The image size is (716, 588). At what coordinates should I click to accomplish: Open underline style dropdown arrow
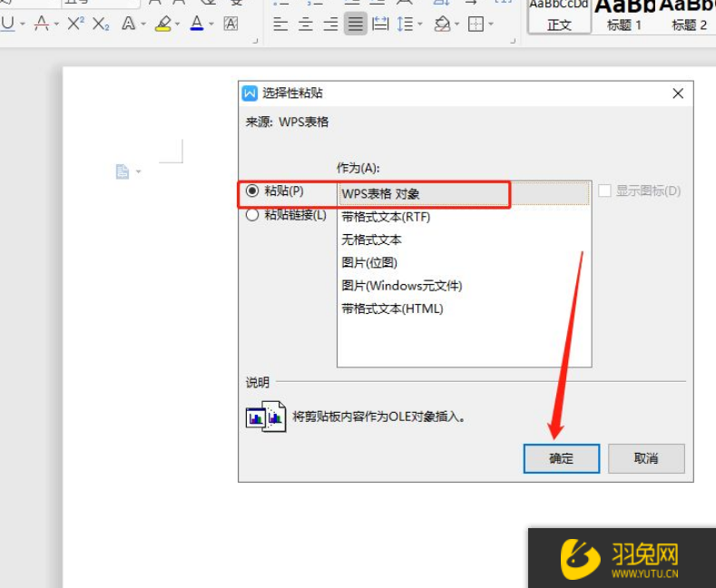coord(22,24)
